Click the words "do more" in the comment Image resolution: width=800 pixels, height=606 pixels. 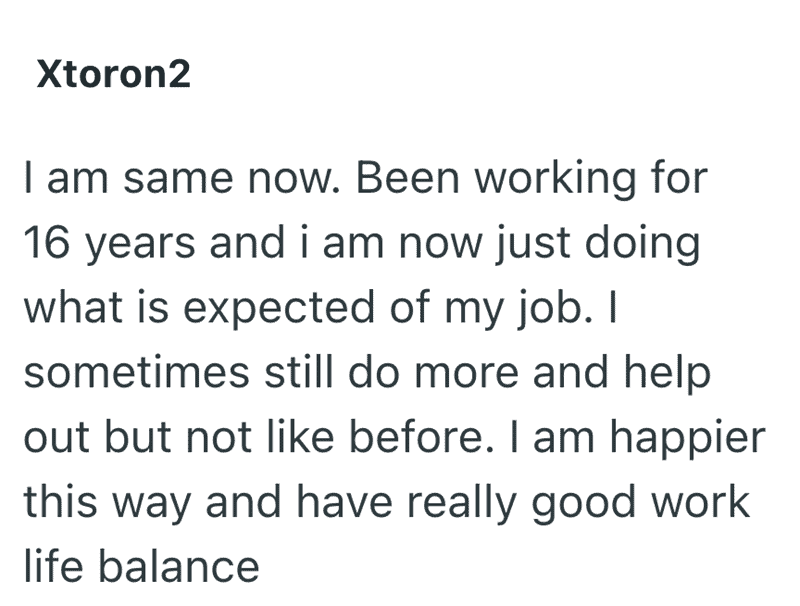[x=433, y=372]
